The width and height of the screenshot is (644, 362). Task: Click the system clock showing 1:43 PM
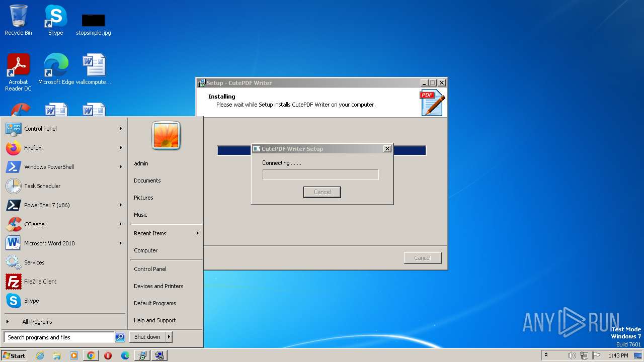coord(618,355)
